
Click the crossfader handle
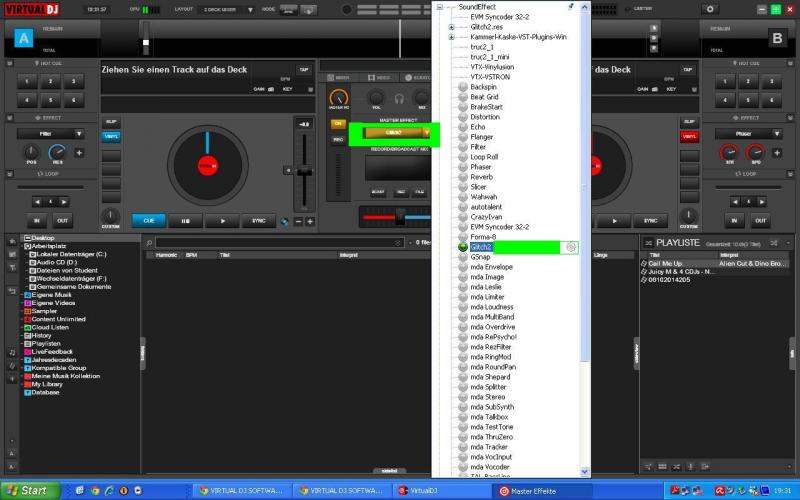point(400,218)
